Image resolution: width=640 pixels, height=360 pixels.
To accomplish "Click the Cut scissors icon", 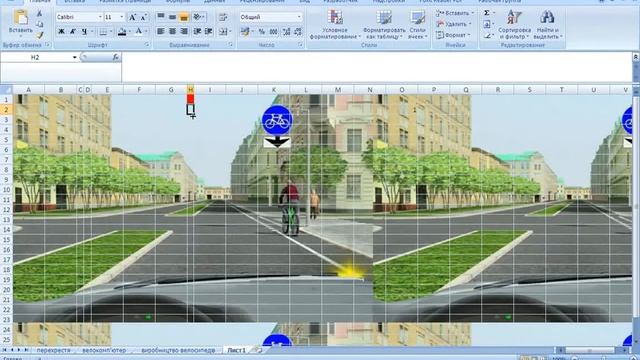I will [39, 13].
